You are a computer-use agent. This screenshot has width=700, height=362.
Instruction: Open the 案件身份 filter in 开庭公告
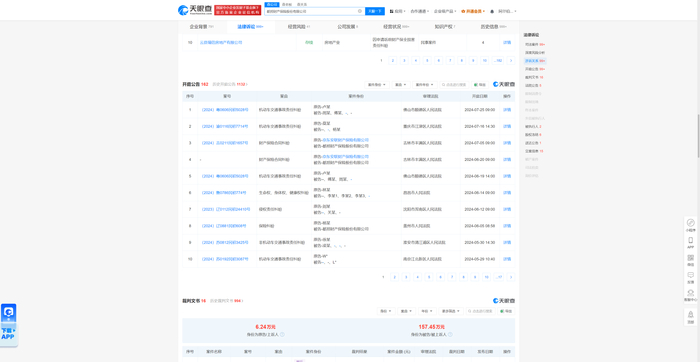377,84
